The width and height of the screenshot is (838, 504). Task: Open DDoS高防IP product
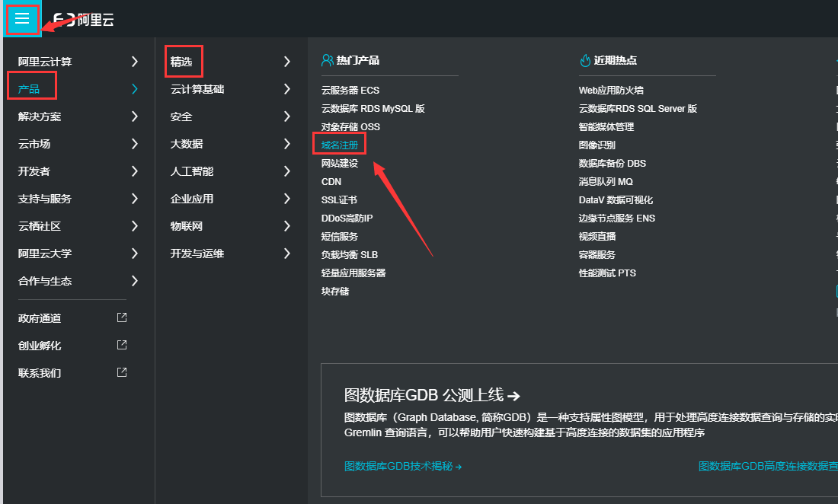(x=347, y=218)
